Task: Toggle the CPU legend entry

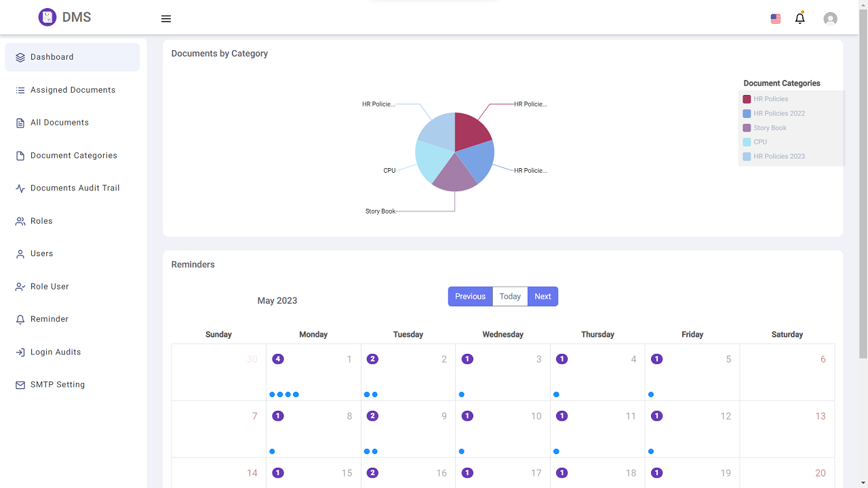Action: 760,142
